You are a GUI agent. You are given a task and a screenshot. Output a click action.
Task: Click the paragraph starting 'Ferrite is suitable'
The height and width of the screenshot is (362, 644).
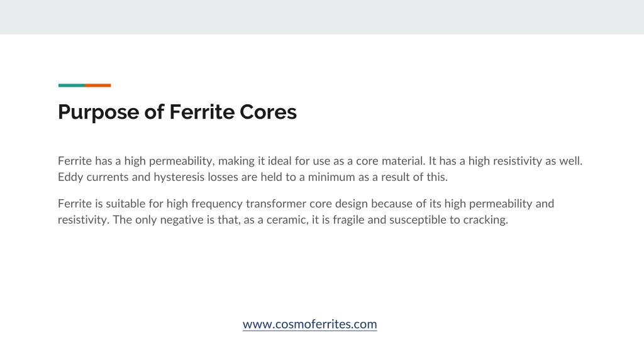point(306,211)
